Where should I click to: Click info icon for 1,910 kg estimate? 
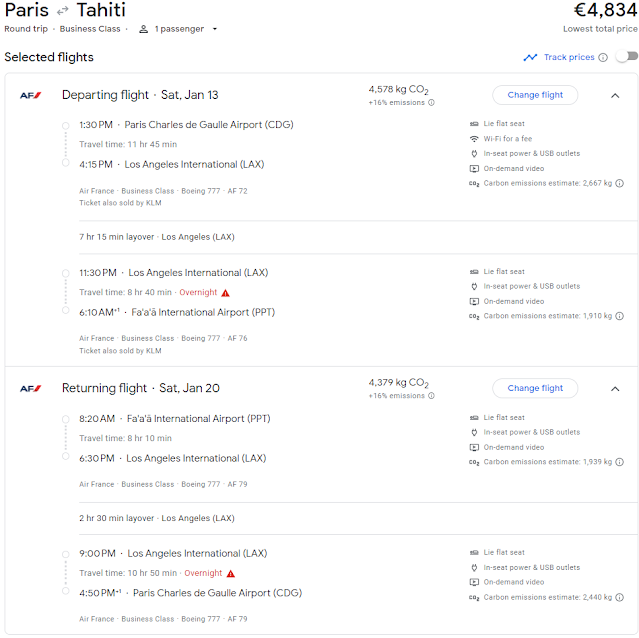pyautogui.click(x=619, y=316)
